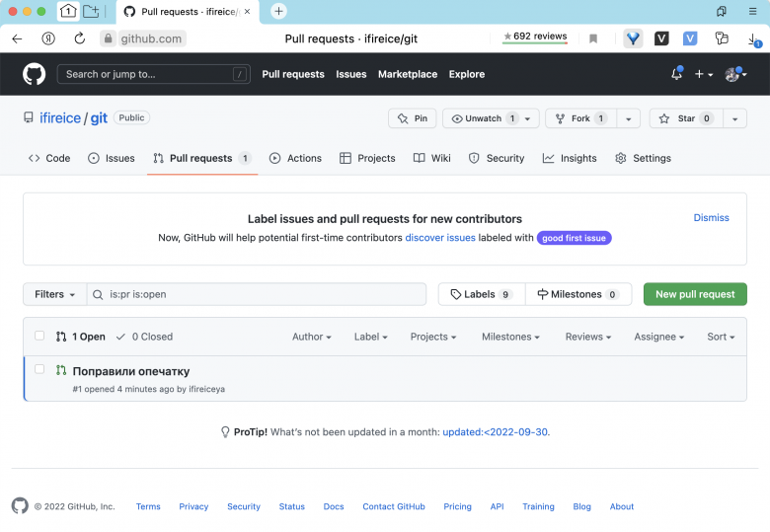This screenshot has height=532, width=770.
Task: Click the blue shield extension icon
Action: 633,38
